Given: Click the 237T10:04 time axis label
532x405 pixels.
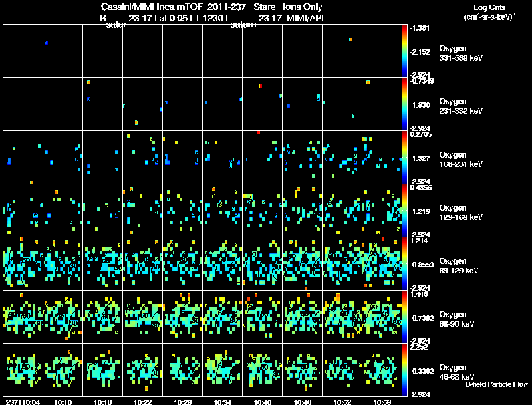Looking at the screenshot, I should coord(23,402).
